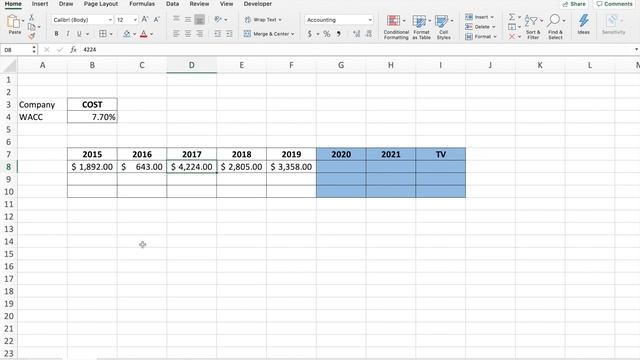
Task: Increase the cell indent
Action: (x=229, y=34)
